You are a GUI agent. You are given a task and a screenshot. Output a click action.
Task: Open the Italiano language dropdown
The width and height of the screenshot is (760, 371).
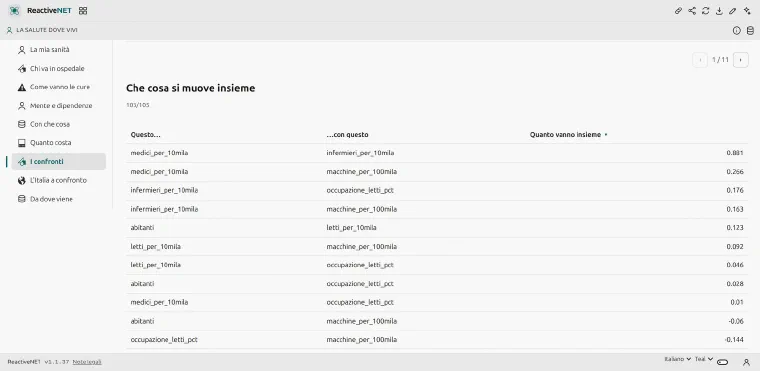(677, 359)
